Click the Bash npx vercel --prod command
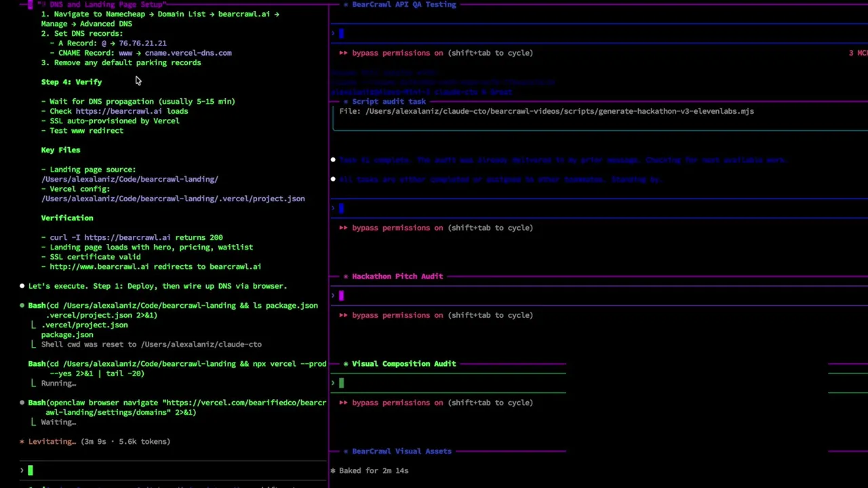868x488 pixels. click(177, 369)
